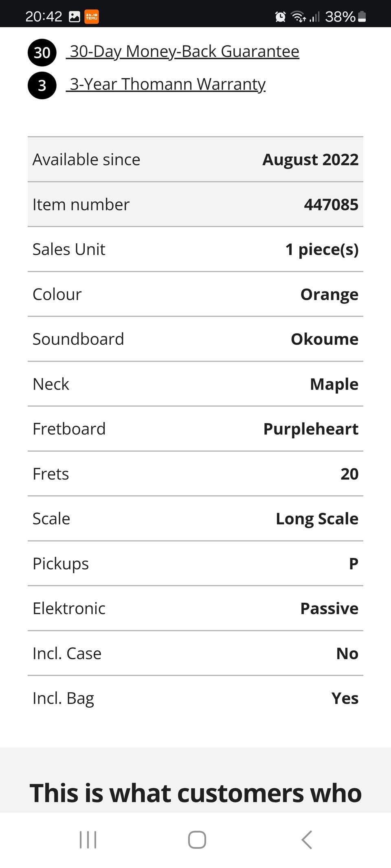Tap the black 3 circle badge icon

(x=42, y=85)
